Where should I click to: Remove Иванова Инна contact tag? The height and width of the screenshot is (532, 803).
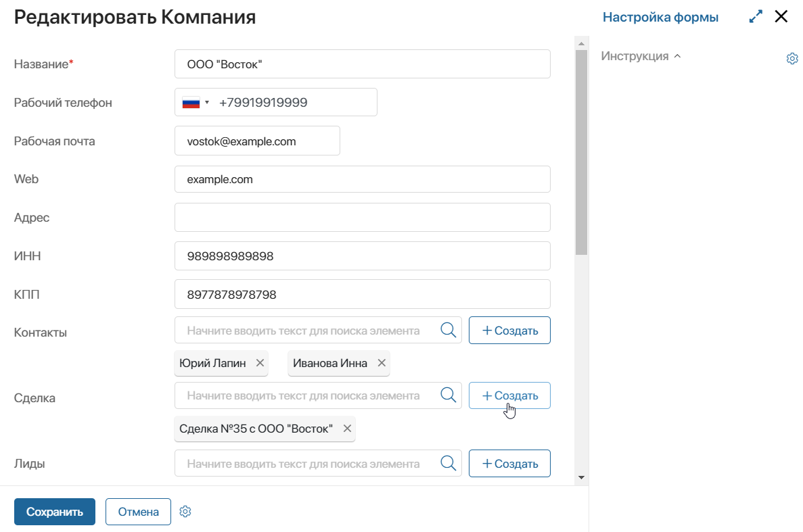coord(382,363)
